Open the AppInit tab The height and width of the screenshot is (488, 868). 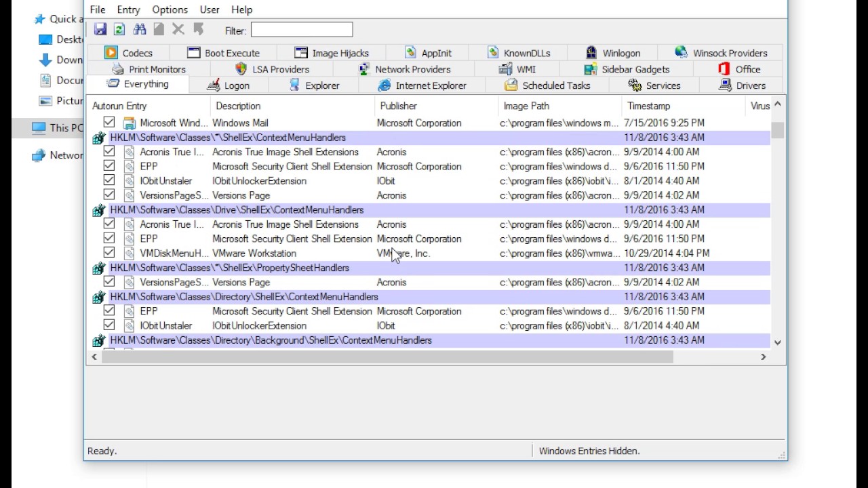[x=428, y=53]
